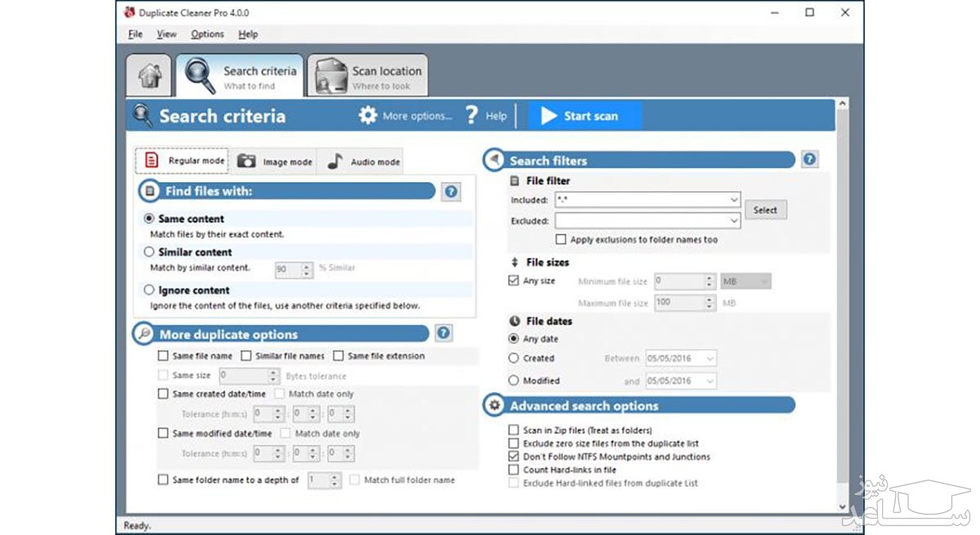This screenshot has height=535, width=980.
Task: Switch to Audio mode music note icon
Action: [x=335, y=162]
